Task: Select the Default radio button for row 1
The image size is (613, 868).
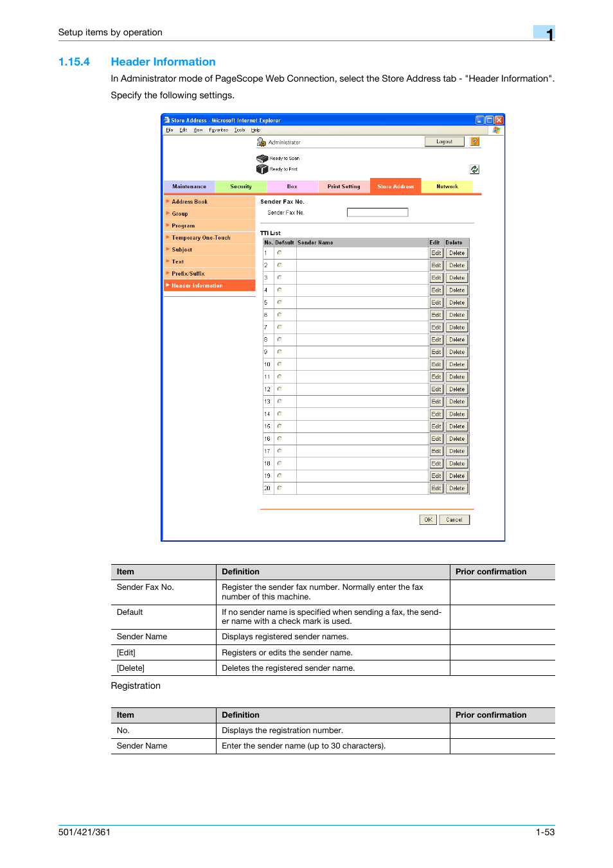Action: 280,252
